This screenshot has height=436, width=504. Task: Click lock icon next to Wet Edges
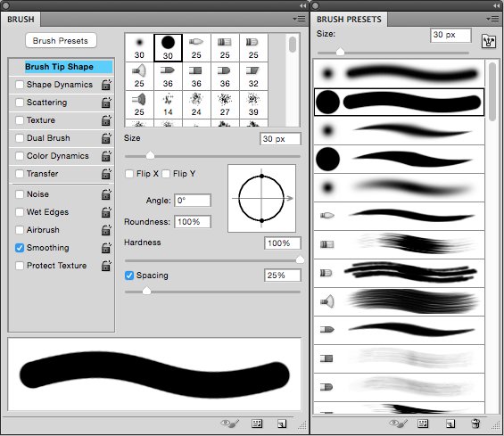tap(106, 212)
